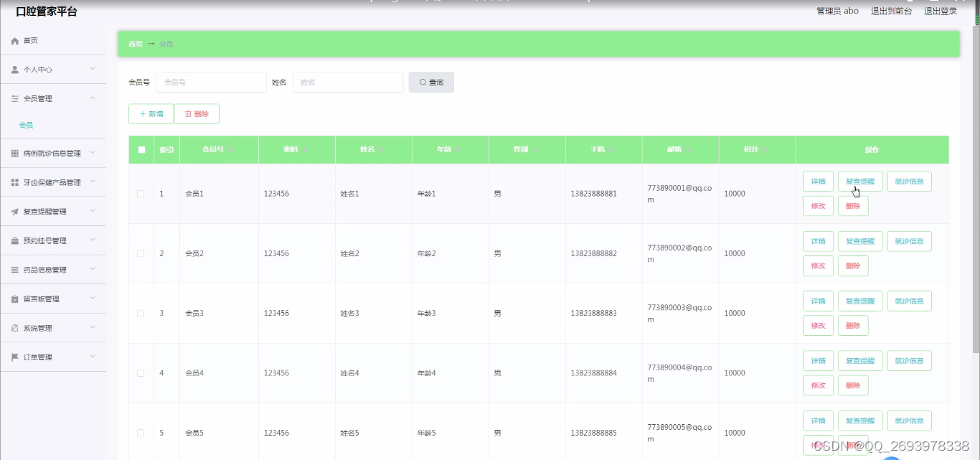
Task: Expand 药品信息管理 using its chevron
Action: (x=93, y=269)
